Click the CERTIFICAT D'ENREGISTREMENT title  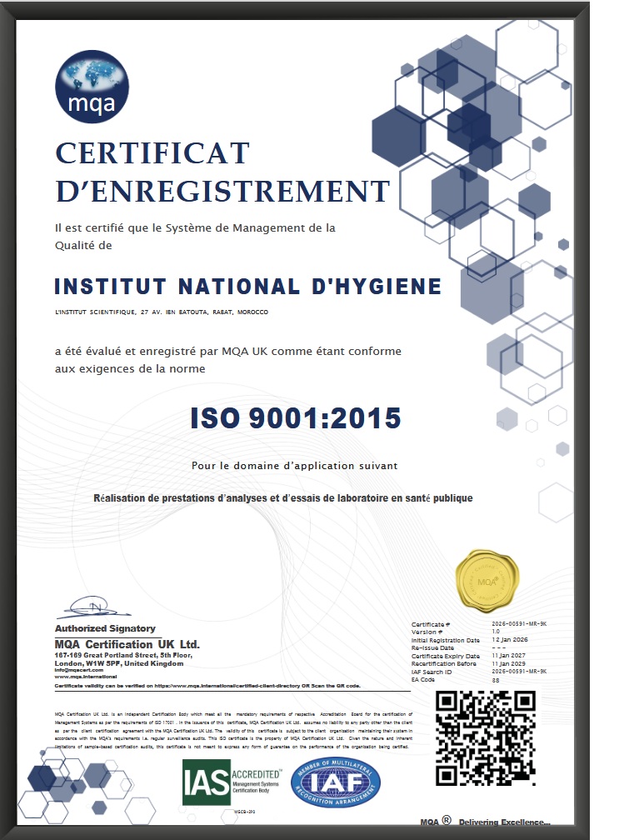(222, 172)
